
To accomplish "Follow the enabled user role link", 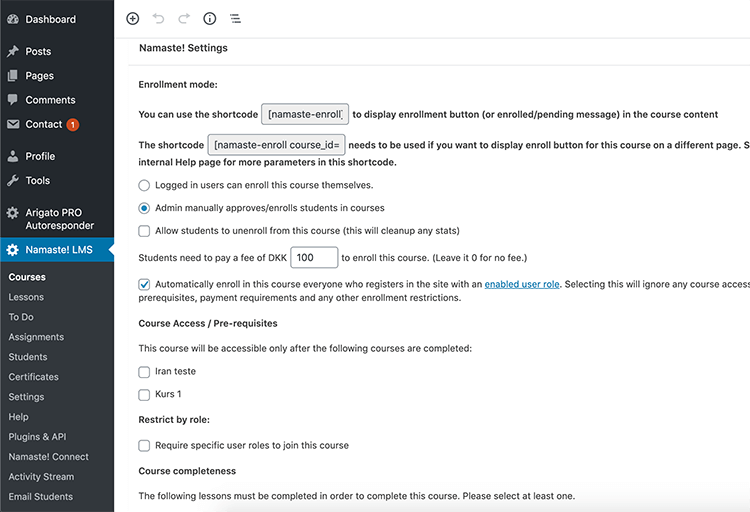I will 522,284.
